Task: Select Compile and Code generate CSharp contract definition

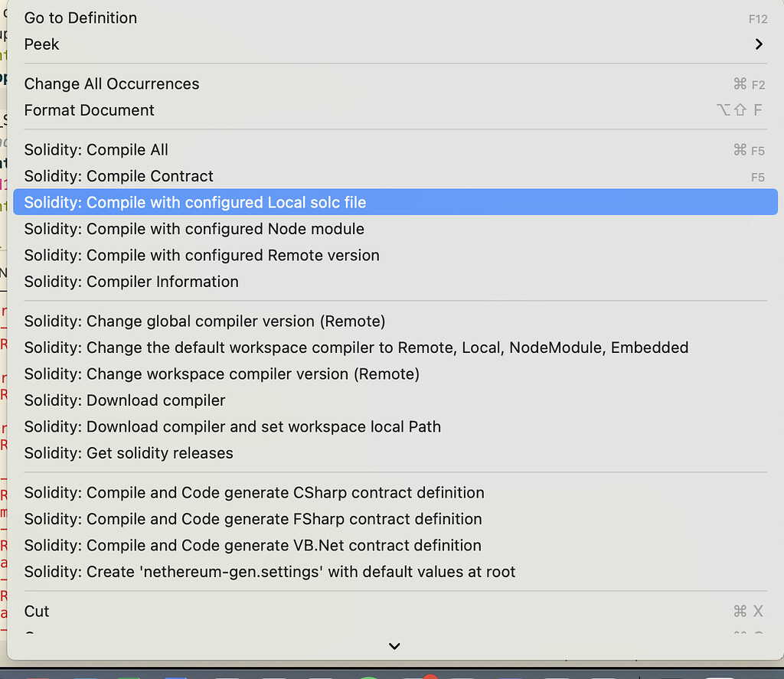Action: point(254,492)
